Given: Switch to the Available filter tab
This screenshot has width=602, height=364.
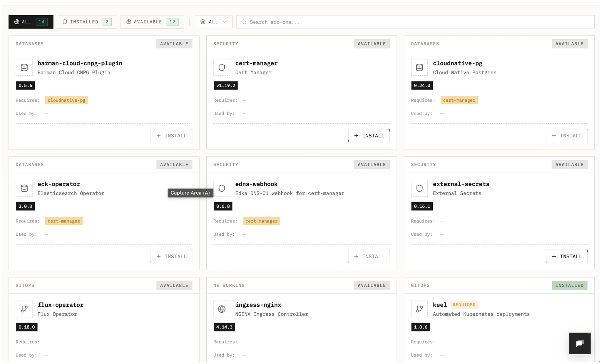Looking at the screenshot, I should tap(152, 22).
